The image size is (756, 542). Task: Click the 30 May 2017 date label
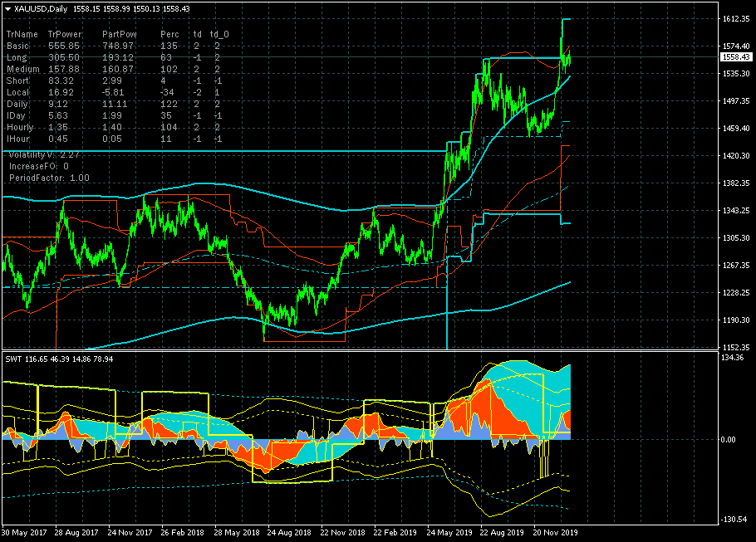(23, 531)
